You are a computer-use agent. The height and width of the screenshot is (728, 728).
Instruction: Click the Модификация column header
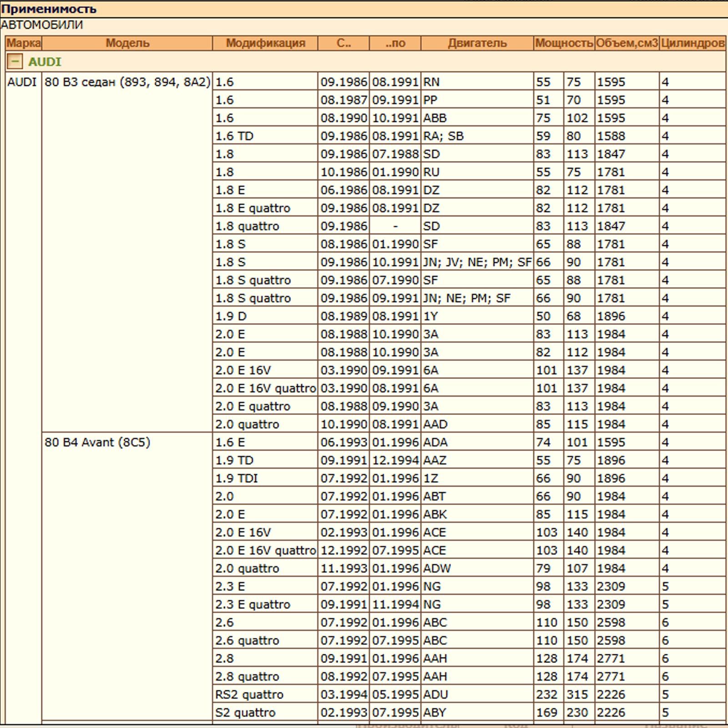265,43
